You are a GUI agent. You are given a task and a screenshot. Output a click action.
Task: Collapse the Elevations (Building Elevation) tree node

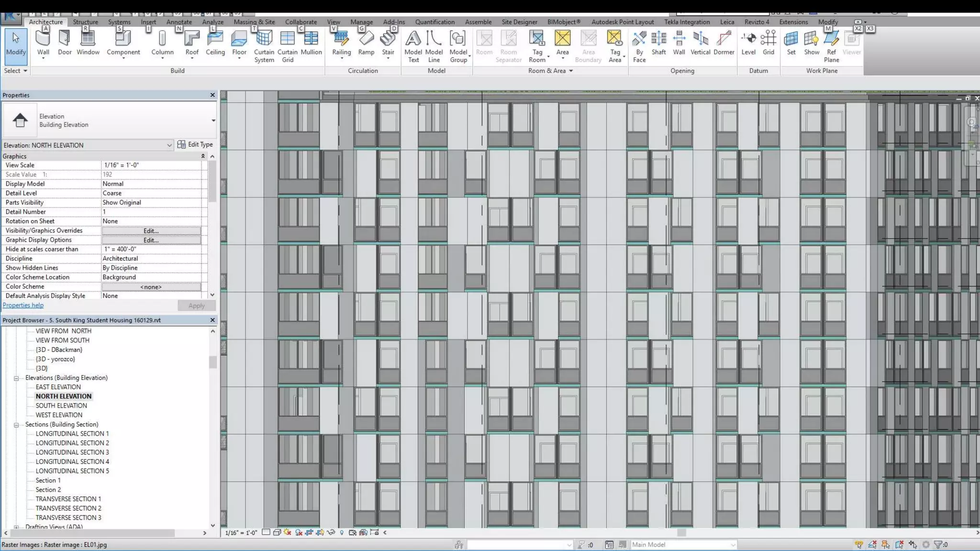tap(16, 378)
